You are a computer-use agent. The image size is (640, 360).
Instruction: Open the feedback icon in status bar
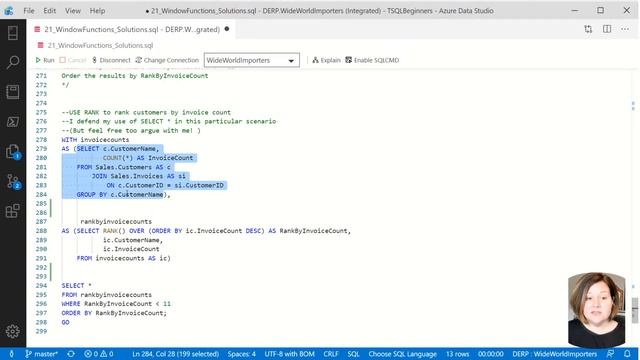610,354
